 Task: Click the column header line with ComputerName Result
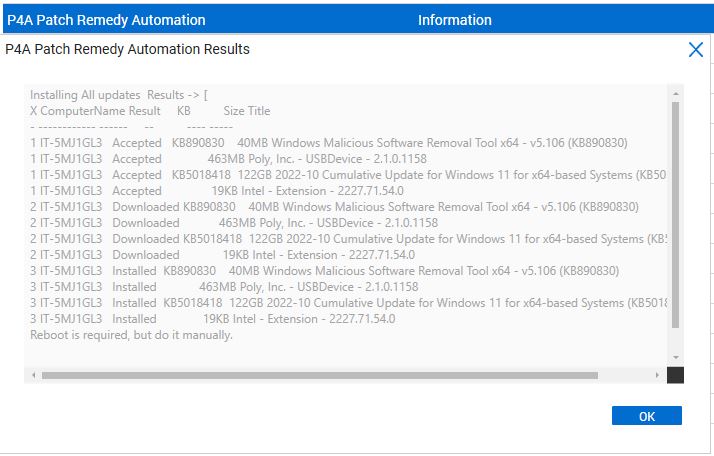[150, 111]
